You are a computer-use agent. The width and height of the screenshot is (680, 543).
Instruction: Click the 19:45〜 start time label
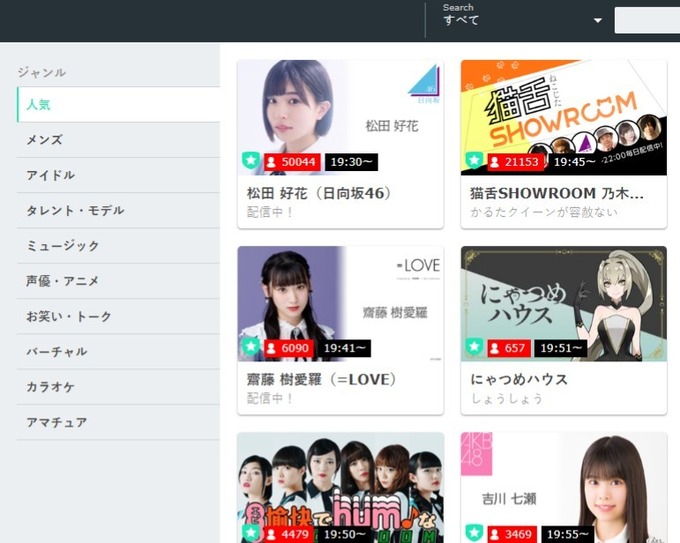coord(575,162)
